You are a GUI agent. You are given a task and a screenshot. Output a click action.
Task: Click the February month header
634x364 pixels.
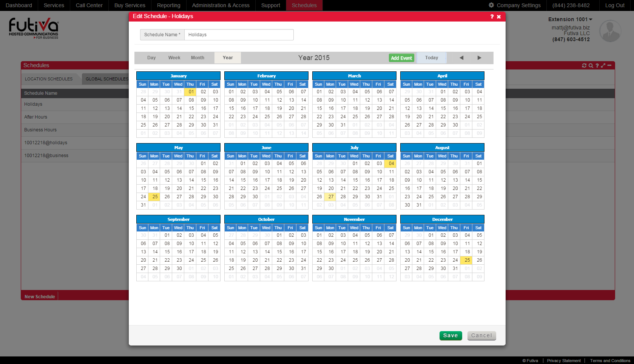(266, 76)
